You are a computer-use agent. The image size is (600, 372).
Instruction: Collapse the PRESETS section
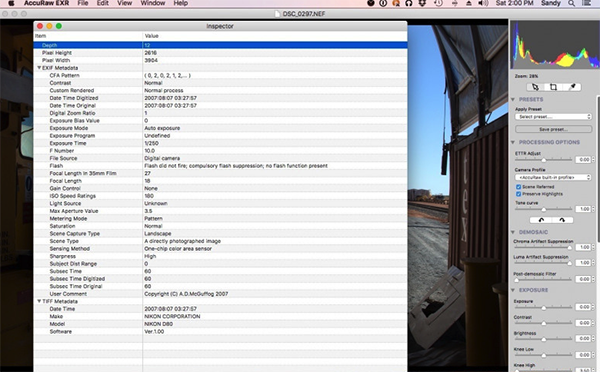point(513,100)
